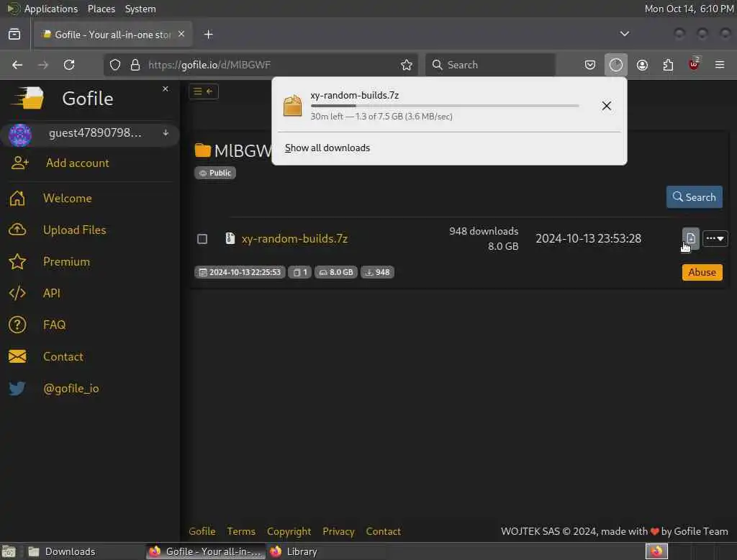Click the Public visibility badge
Image resolution: width=737 pixels, height=560 pixels.
(x=215, y=173)
